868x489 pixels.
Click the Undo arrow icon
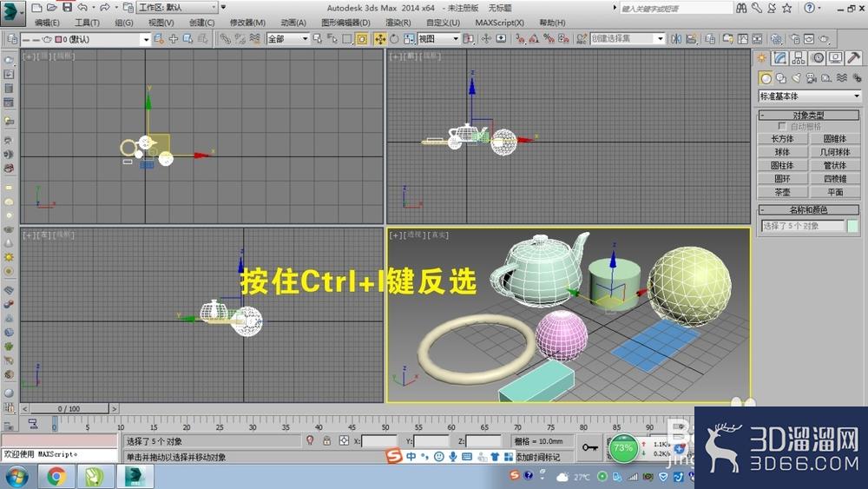point(82,7)
